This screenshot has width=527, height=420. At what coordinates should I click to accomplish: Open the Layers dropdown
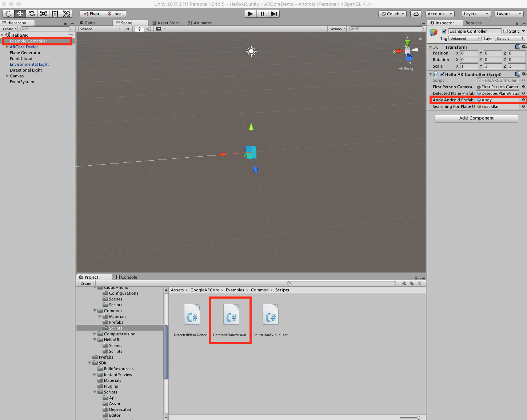[476, 14]
